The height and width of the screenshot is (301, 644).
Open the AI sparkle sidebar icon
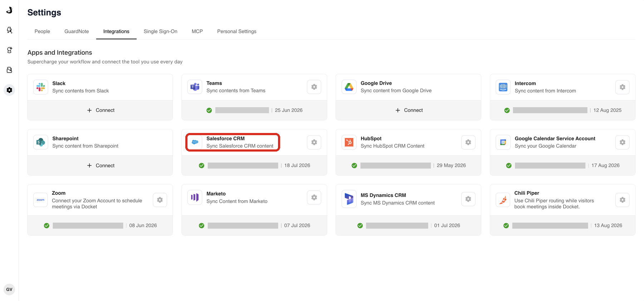(9, 30)
